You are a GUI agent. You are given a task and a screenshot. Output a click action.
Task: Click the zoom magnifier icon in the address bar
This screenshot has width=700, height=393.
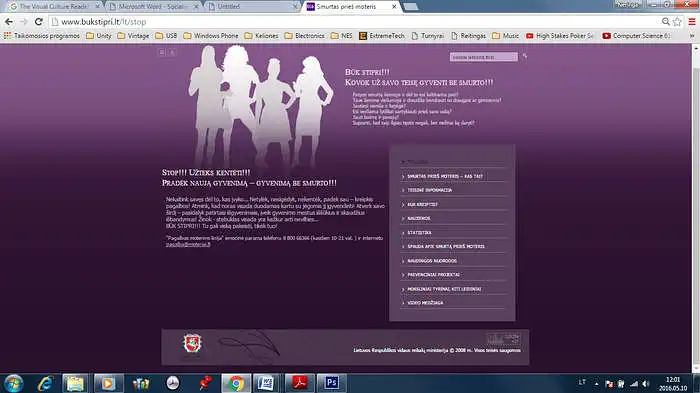pyautogui.click(x=666, y=21)
